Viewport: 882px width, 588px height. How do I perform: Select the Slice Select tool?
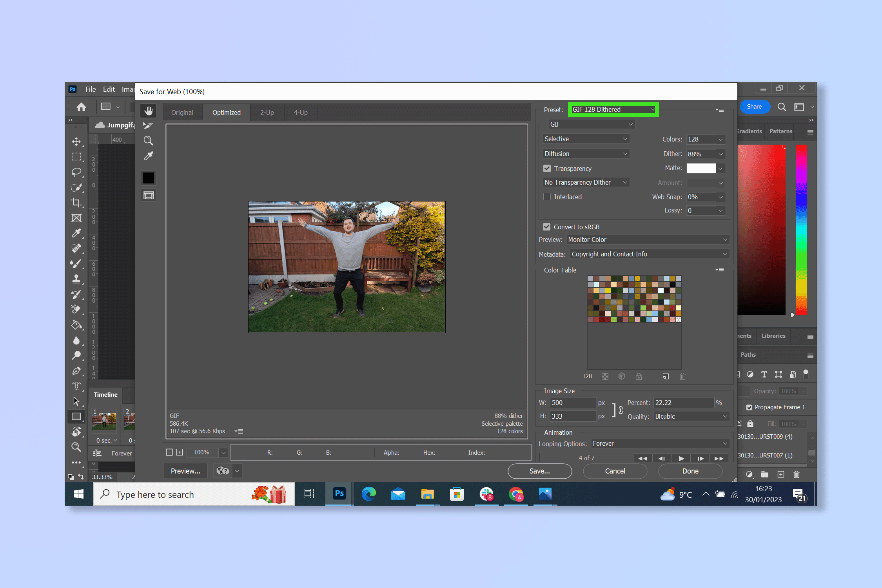148,125
